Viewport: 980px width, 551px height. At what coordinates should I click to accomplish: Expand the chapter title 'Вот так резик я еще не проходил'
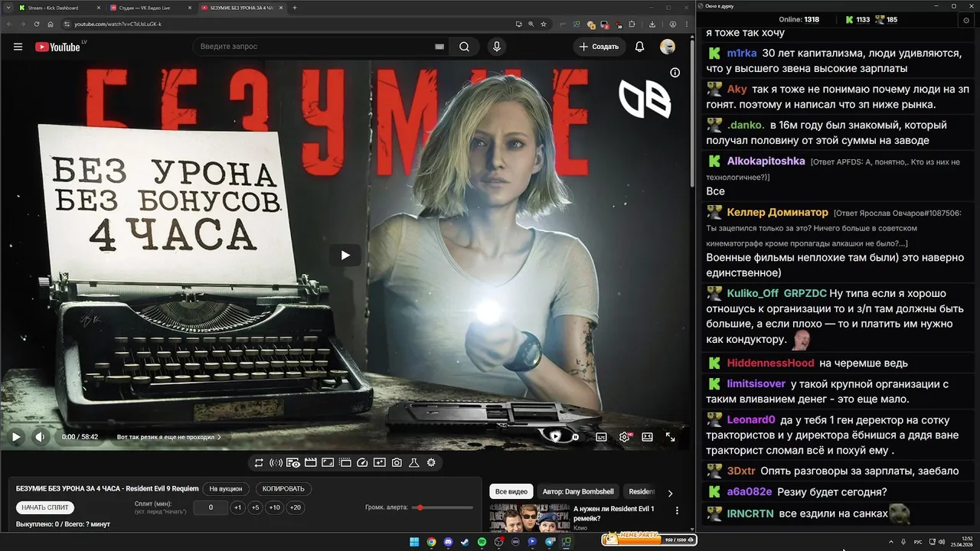[x=168, y=437]
